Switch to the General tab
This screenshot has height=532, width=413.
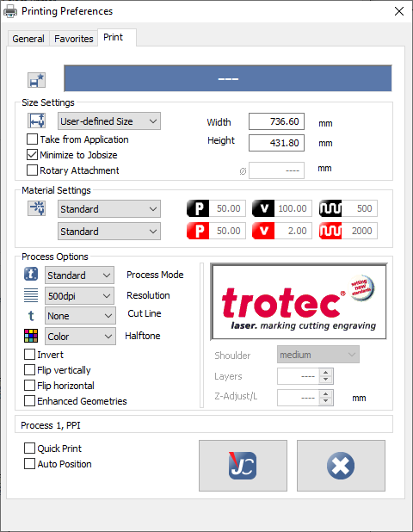[x=28, y=39]
